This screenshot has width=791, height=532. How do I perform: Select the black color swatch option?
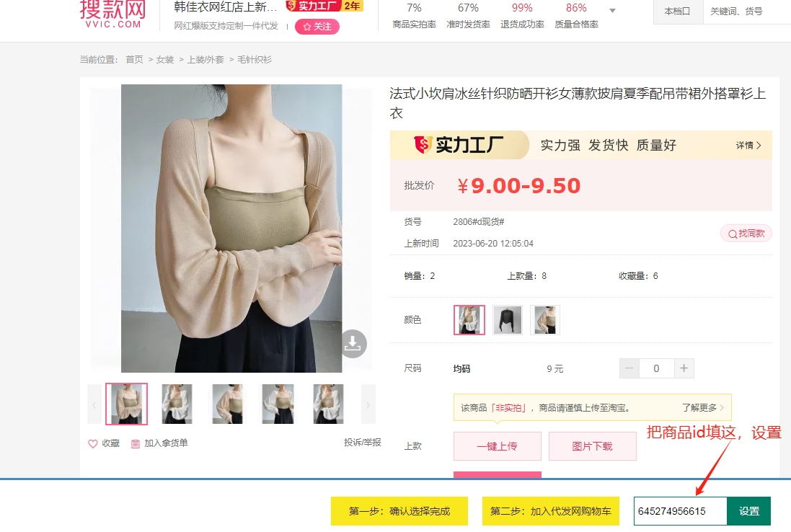tap(507, 319)
